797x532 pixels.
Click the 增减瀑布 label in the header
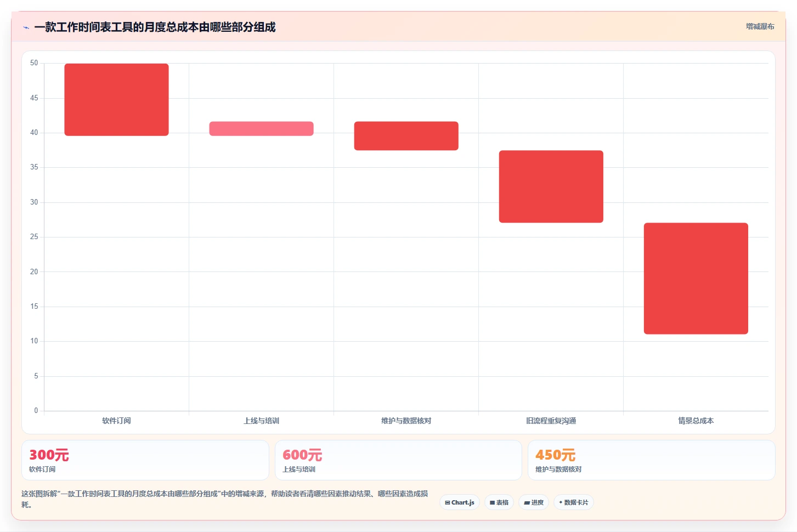point(760,26)
